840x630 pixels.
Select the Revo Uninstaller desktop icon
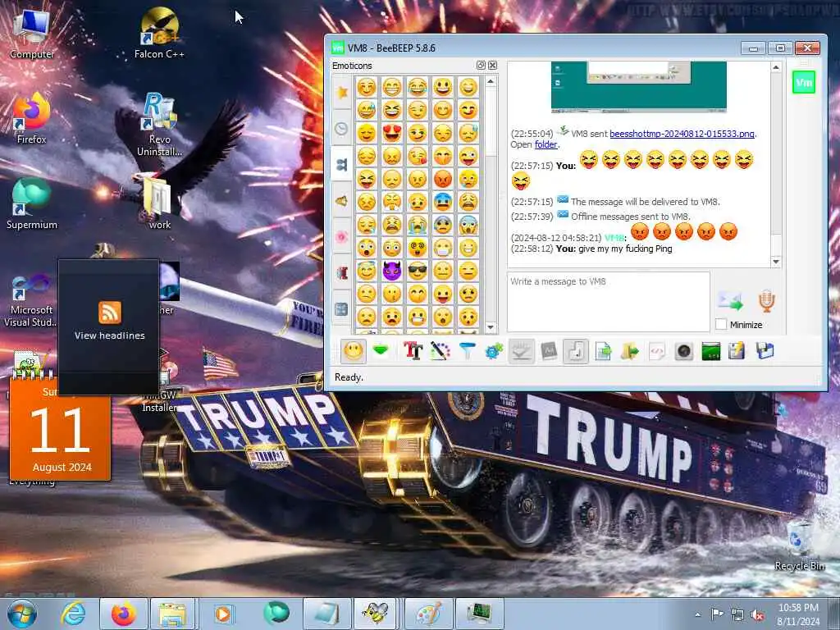[x=159, y=125]
